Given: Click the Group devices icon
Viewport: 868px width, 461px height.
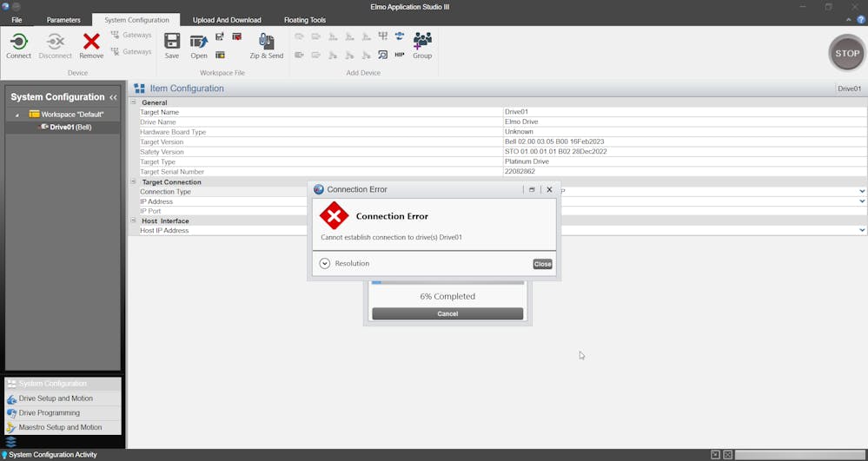Looking at the screenshot, I should point(422,43).
